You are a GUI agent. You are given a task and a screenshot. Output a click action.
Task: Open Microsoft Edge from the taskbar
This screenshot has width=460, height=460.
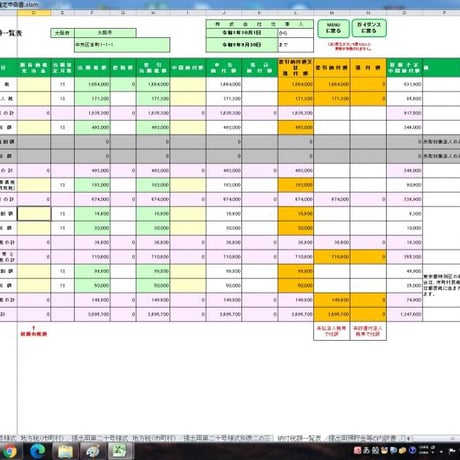click(x=38, y=451)
